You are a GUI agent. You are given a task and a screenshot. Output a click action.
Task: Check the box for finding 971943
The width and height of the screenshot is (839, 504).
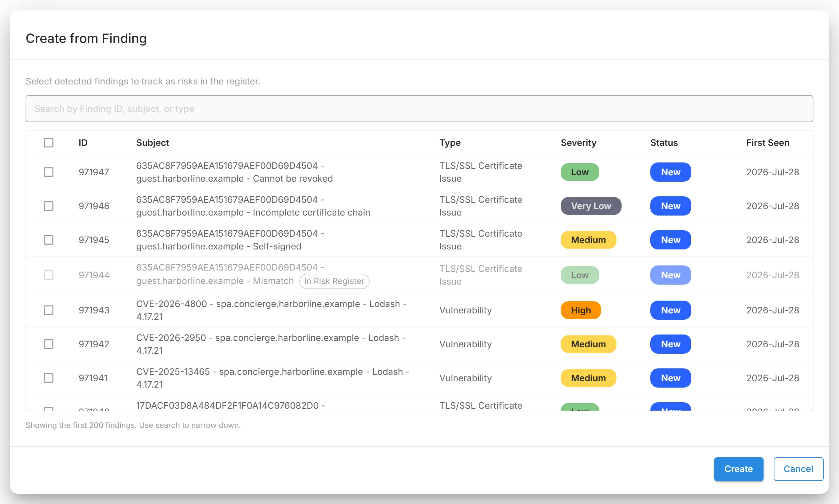pyautogui.click(x=49, y=310)
